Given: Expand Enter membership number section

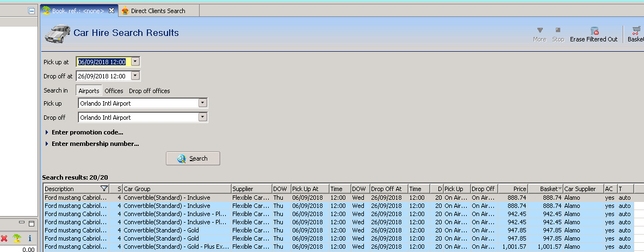Looking at the screenshot, I should coord(92,144).
